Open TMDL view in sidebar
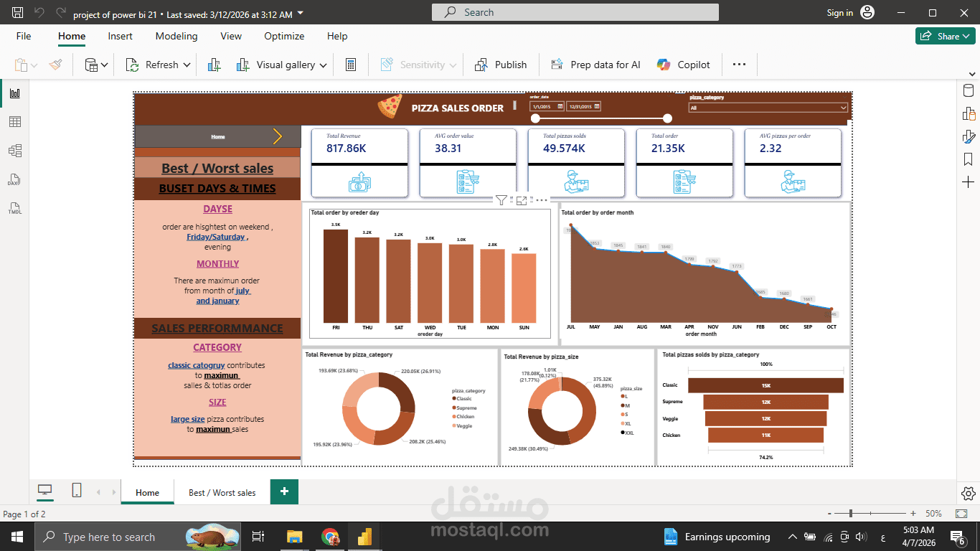 pos(15,209)
